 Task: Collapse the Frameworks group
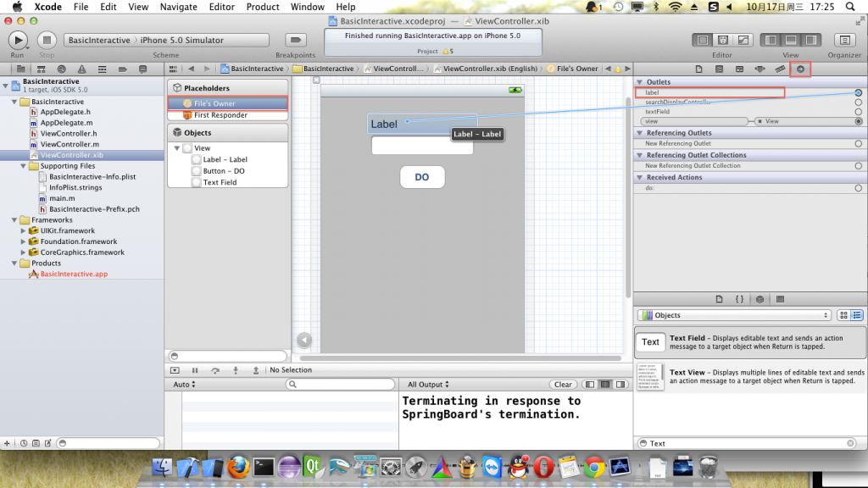click(x=14, y=219)
